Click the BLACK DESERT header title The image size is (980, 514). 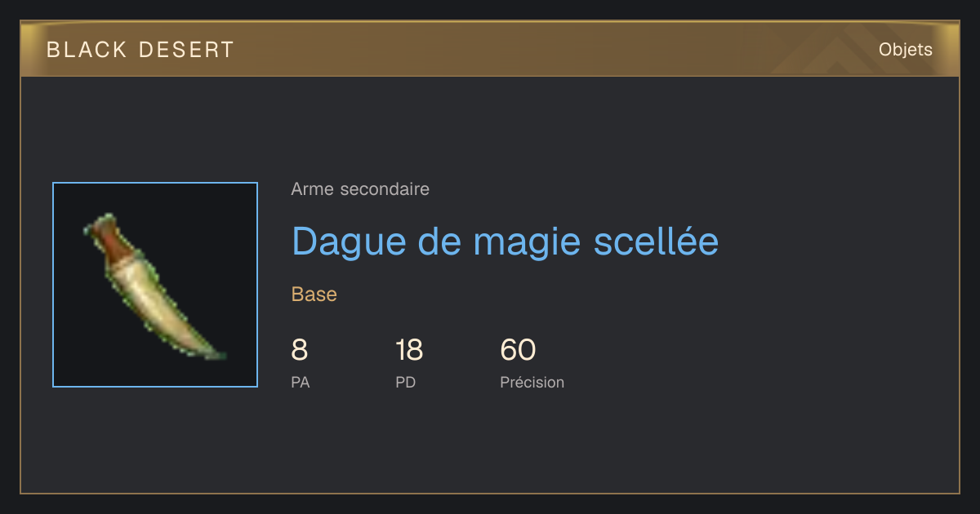pyautogui.click(x=140, y=50)
